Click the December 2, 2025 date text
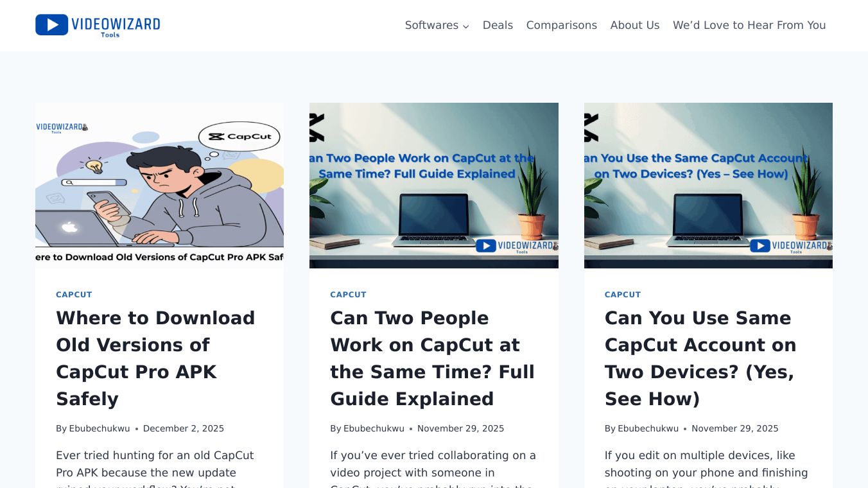Viewport: 868px width, 488px height. click(184, 428)
